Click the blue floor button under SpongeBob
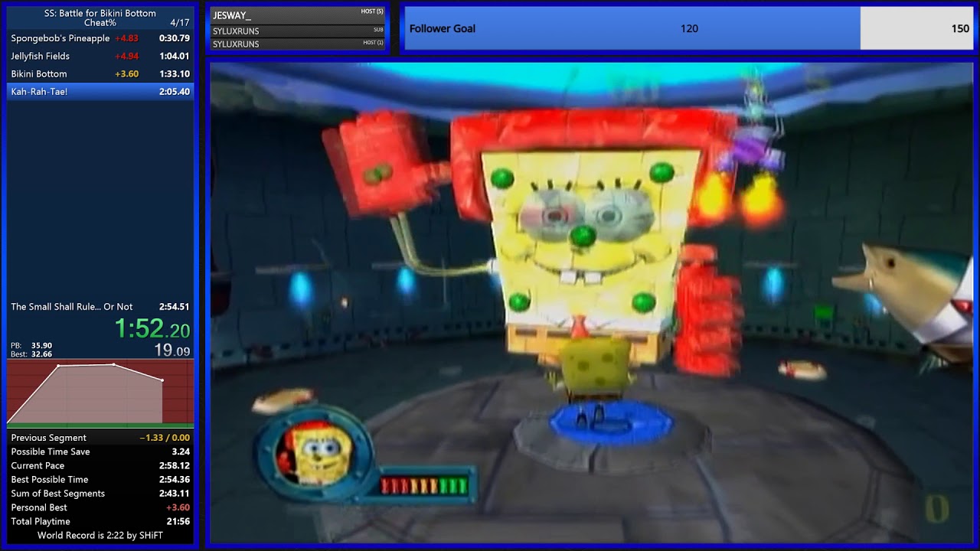The width and height of the screenshot is (980, 551). [610, 423]
